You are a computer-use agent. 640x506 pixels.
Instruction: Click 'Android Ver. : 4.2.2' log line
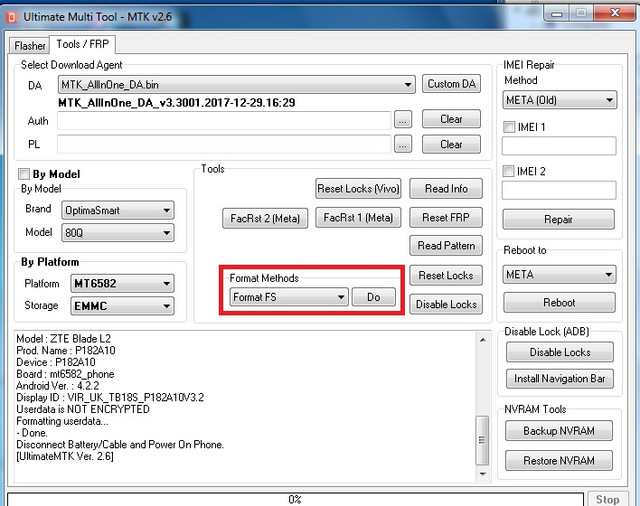[58, 386]
